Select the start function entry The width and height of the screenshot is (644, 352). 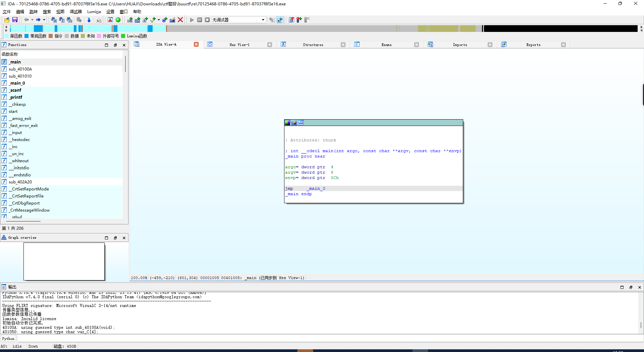[x=62, y=111]
